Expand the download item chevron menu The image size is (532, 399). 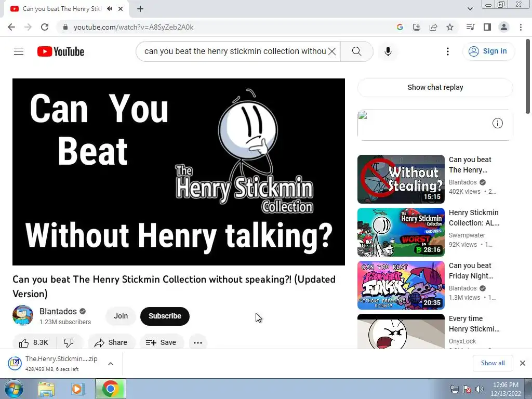coord(111,363)
